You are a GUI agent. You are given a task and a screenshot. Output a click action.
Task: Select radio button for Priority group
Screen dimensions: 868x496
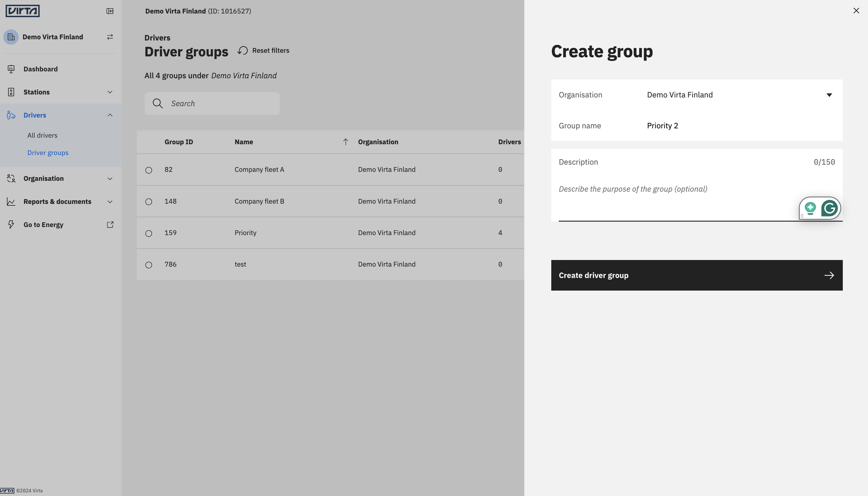pyautogui.click(x=148, y=233)
